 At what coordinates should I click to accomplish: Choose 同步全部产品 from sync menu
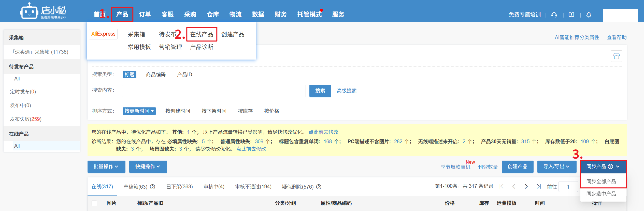click(x=601, y=181)
